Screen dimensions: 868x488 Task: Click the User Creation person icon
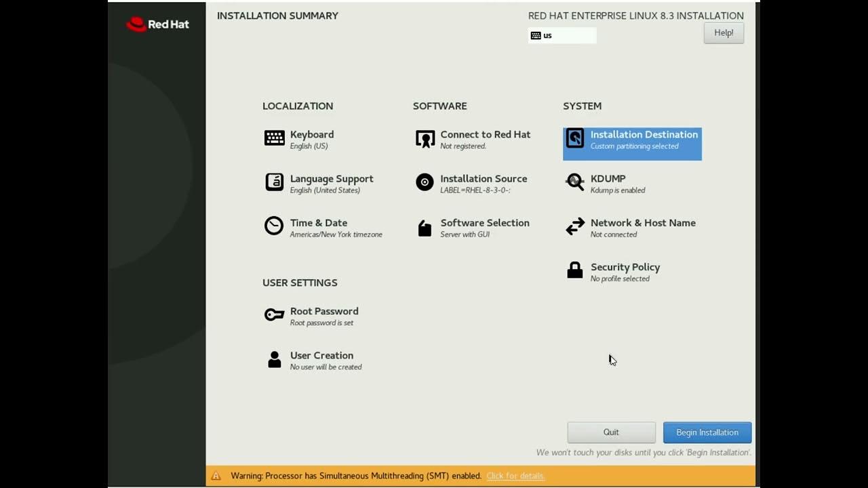pyautogui.click(x=275, y=359)
